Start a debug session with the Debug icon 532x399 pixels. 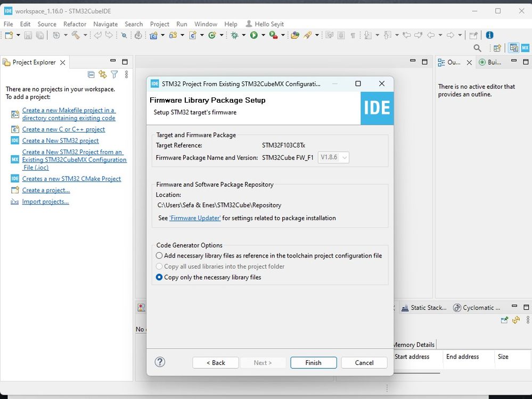[x=235, y=35]
